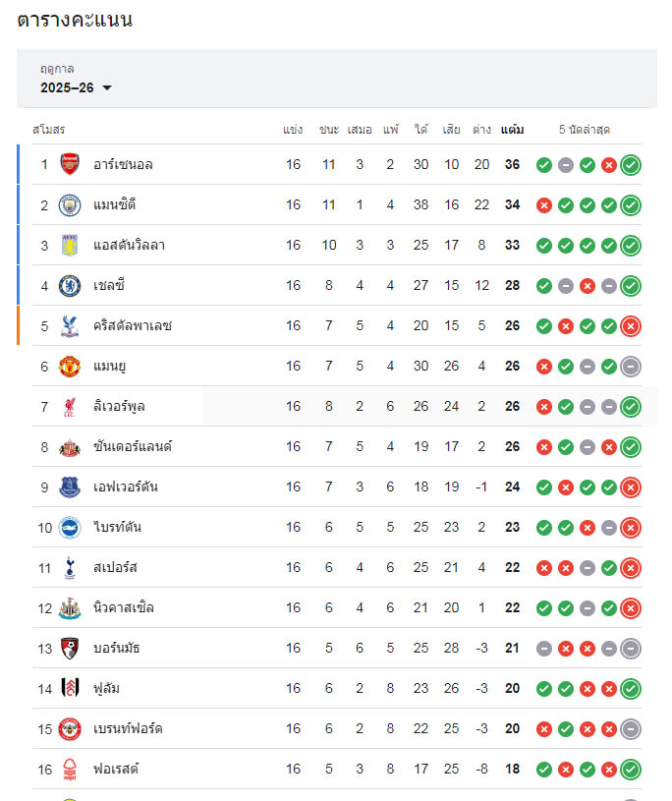The height and width of the screenshot is (801, 672).
Task: Click the Aston Villa club crest
Action: [x=69, y=245]
